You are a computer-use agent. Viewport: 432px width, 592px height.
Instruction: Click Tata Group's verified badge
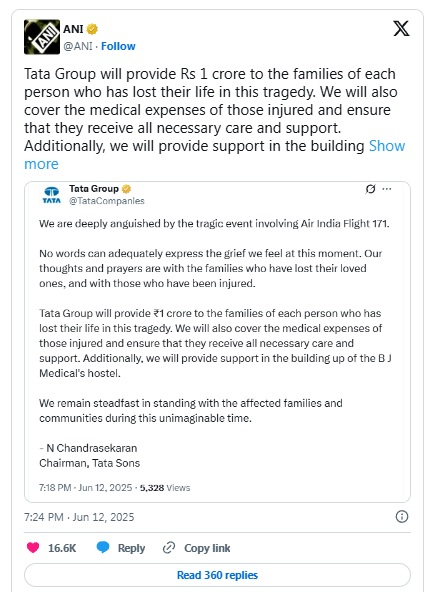coord(127,188)
